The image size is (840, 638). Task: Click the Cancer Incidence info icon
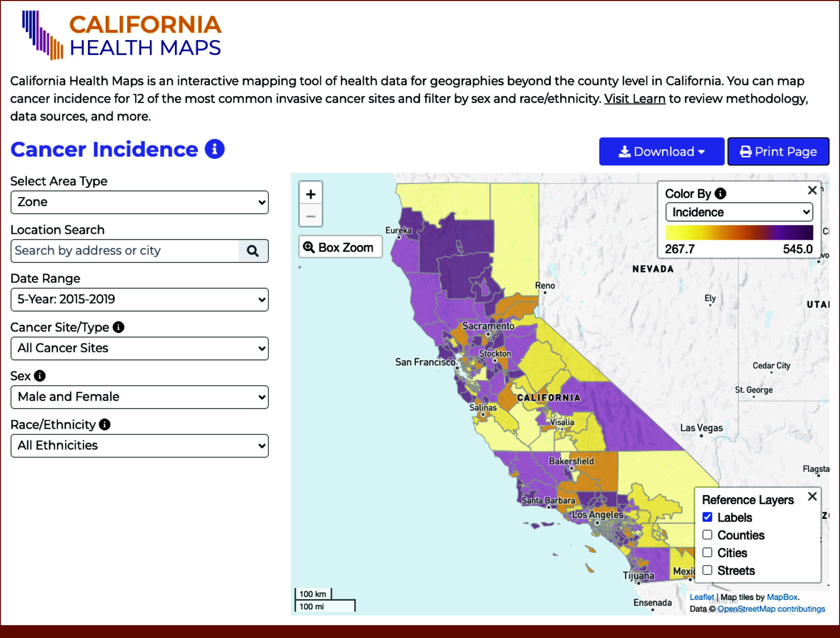coord(215,149)
